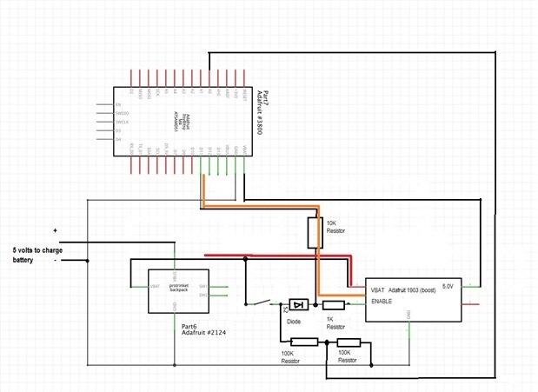Click the '5.0V' output label
This screenshot has height=392, width=538.
[x=448, y=286]
